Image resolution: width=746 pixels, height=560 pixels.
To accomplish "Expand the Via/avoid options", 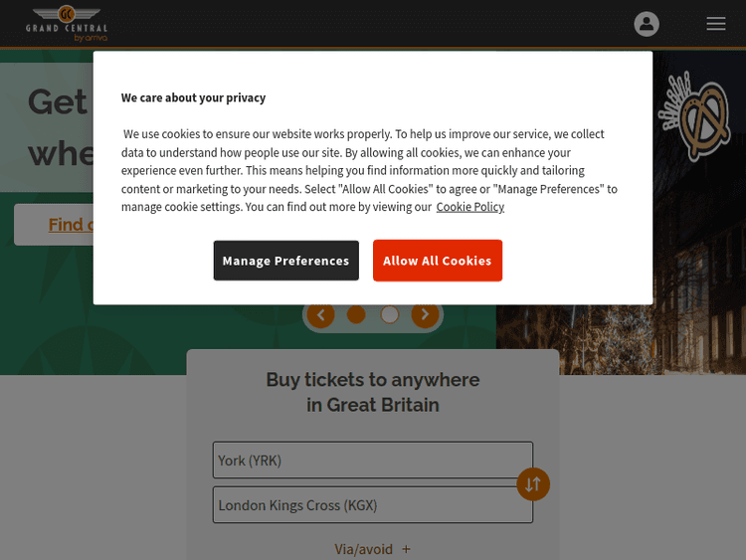I will pos(373,549).
